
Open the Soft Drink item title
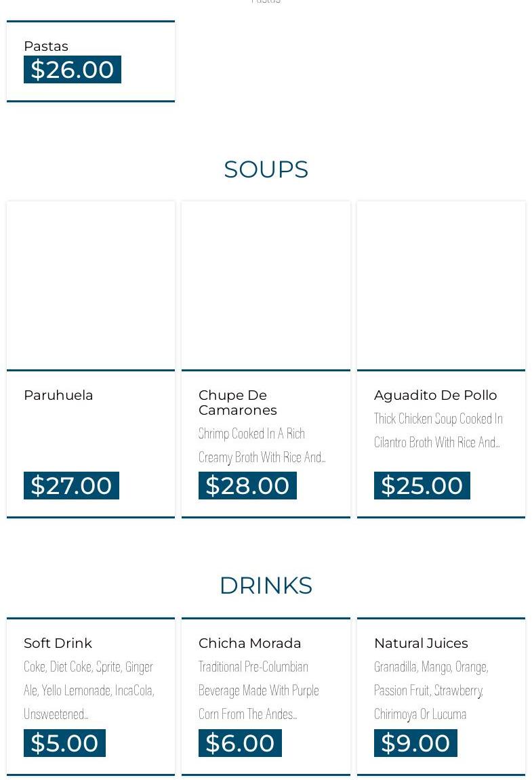[x=58, y=643]
